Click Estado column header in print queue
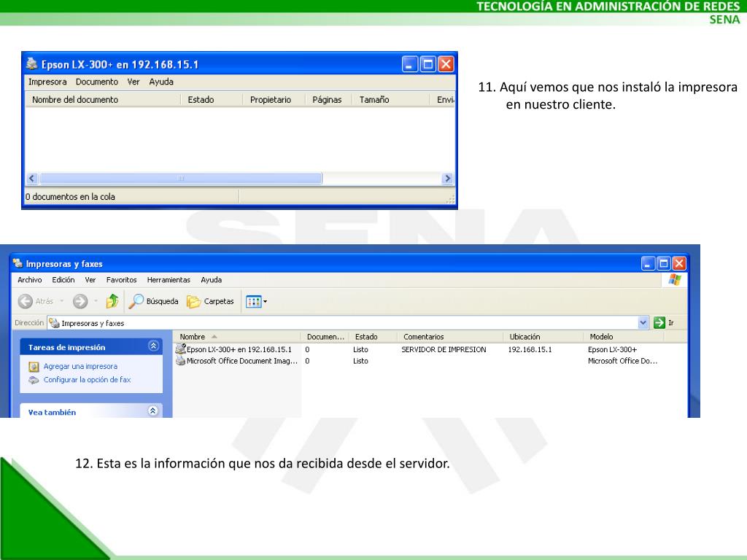This screenshot has height=560, width=747. point(212,99)
